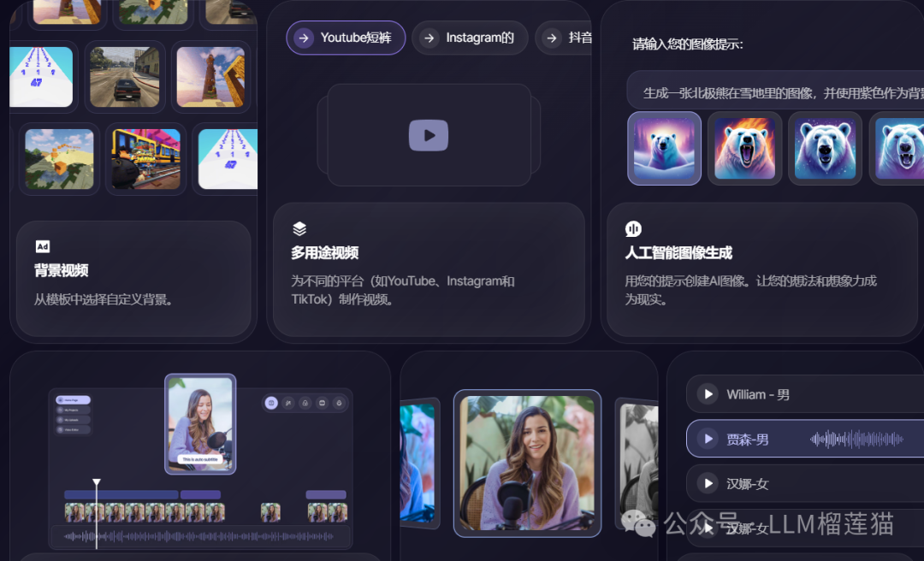The image size is (924, 561).
Task: Select the film frame icon in editor toolbar
Action: (x=322, y=403)
